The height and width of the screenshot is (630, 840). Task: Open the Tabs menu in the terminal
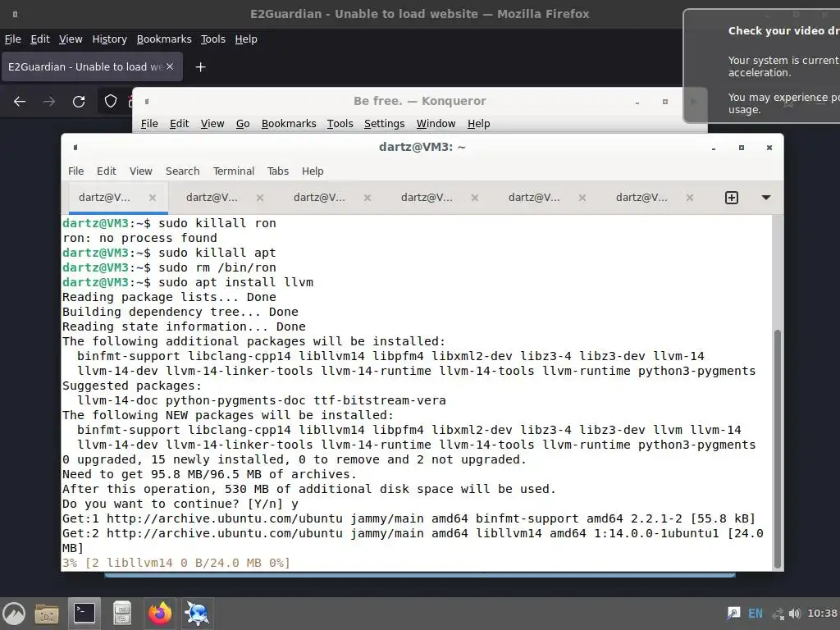(277, 171)
